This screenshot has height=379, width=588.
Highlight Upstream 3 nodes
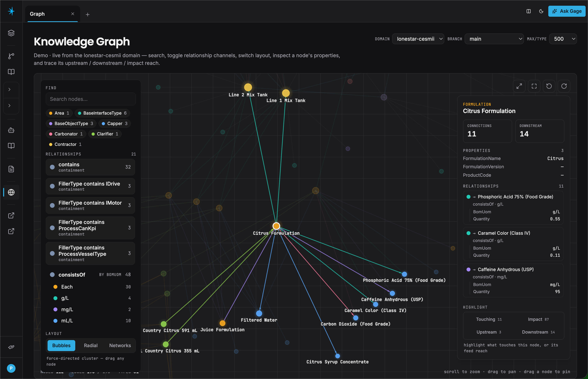coord(489,332)
